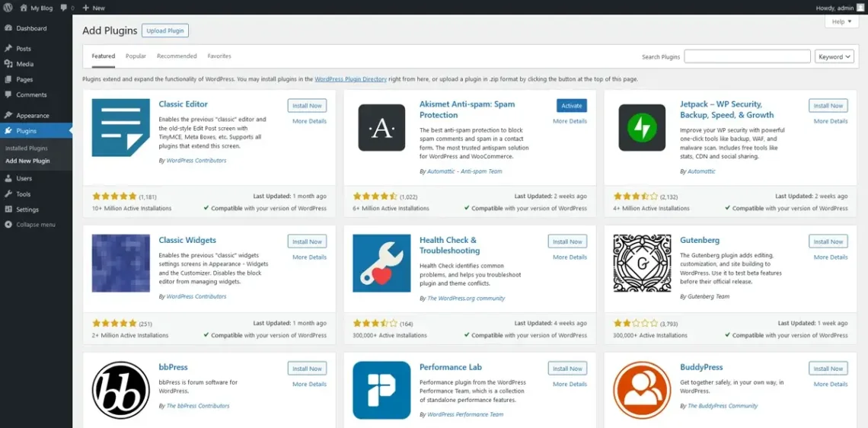Click the Performance Lab plugin icon
Viewport: 868px width, 428px height.
click(381, 391)
